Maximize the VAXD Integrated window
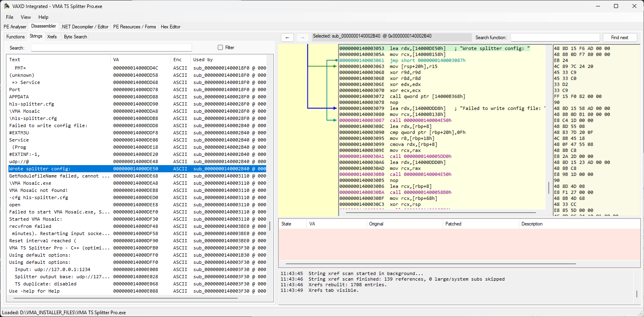 point(616,6)
